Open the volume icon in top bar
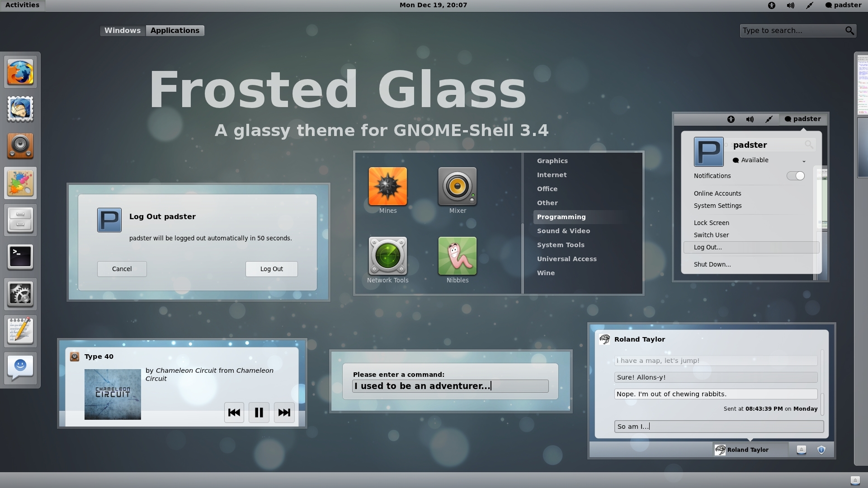This screenshot has width=868, height=488. click(x=790, y=5)
